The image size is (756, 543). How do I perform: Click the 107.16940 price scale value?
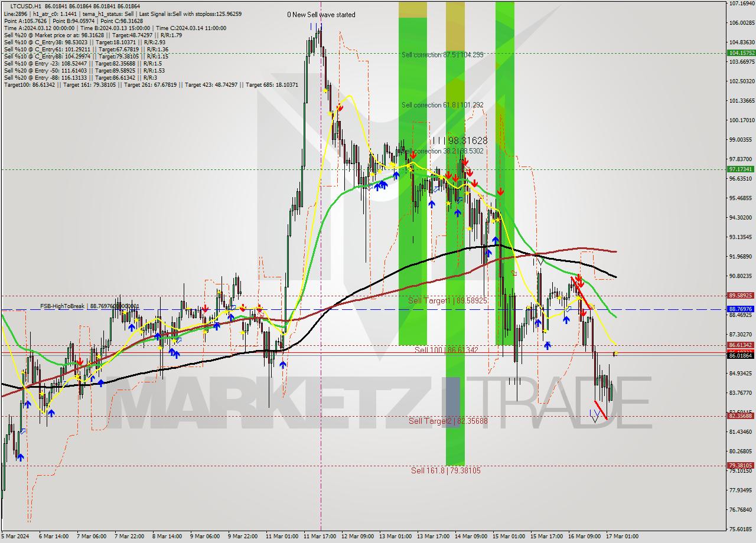[741, 4]
